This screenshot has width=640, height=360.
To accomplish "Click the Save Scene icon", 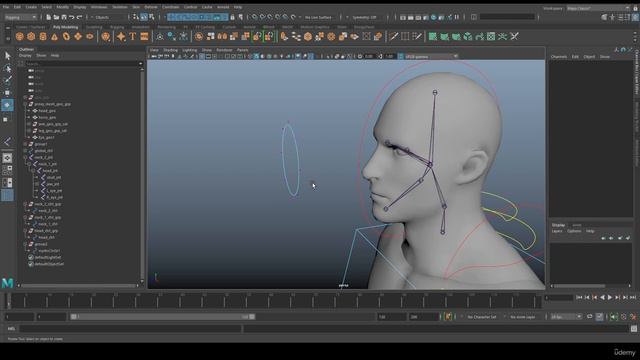I will pyautogui.click(x=64, y=17).
